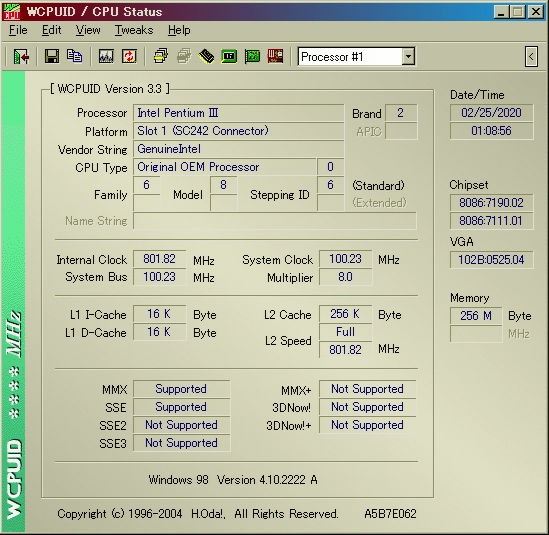
Task: Click the System Bus value field
Action: tap(160, 277)
